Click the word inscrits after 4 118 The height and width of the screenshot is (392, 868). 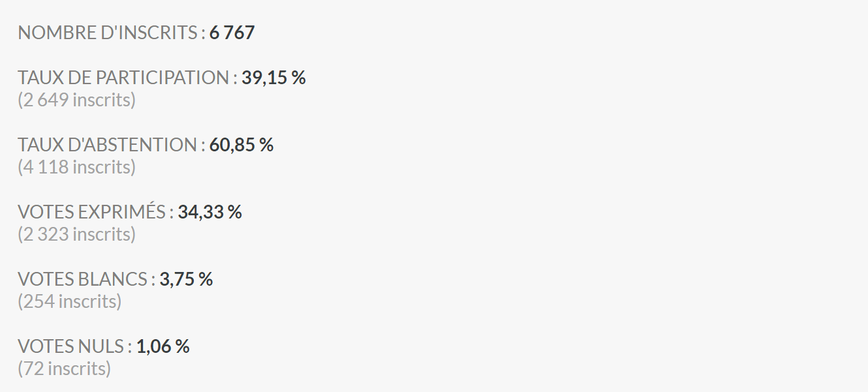(x=101, y=168)
